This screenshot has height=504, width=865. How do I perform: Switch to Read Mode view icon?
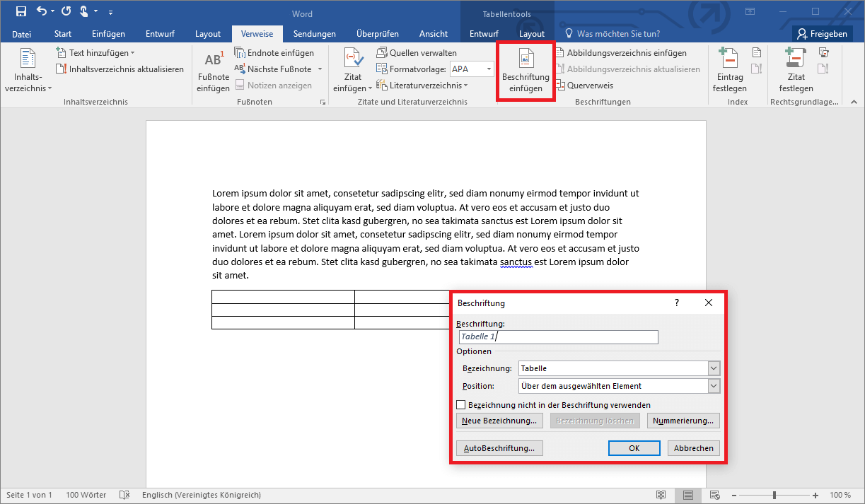[x=661, y=495]
